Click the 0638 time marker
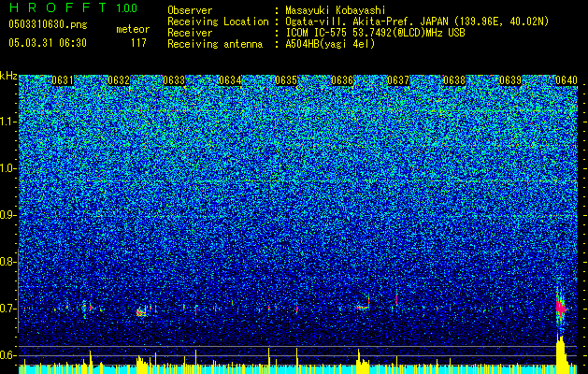 tap(454, 80)
